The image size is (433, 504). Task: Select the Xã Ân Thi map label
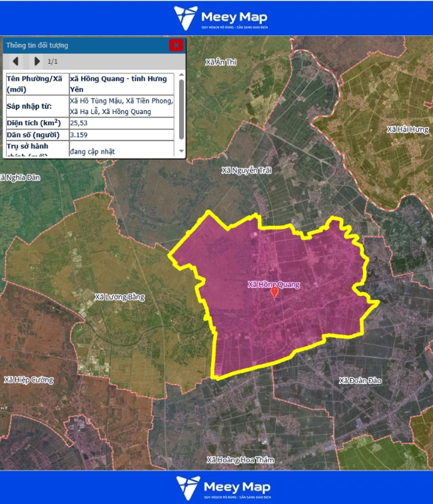[221, 62]
